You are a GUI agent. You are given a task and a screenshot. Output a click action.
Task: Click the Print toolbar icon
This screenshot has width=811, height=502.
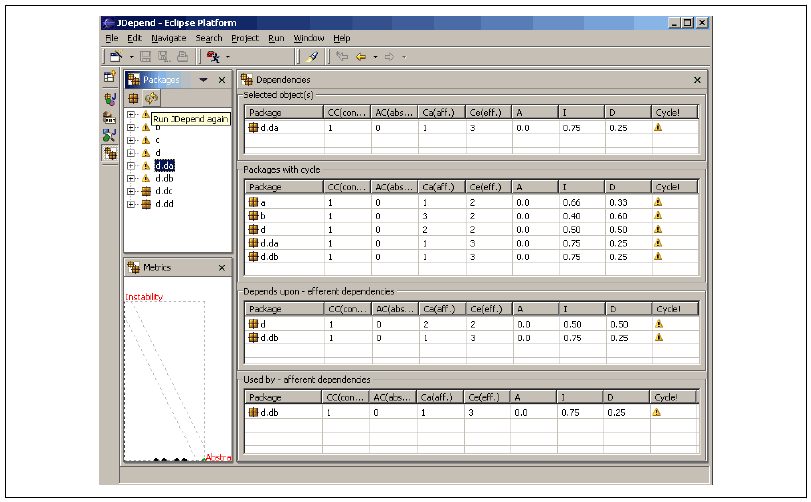(182, 56)
